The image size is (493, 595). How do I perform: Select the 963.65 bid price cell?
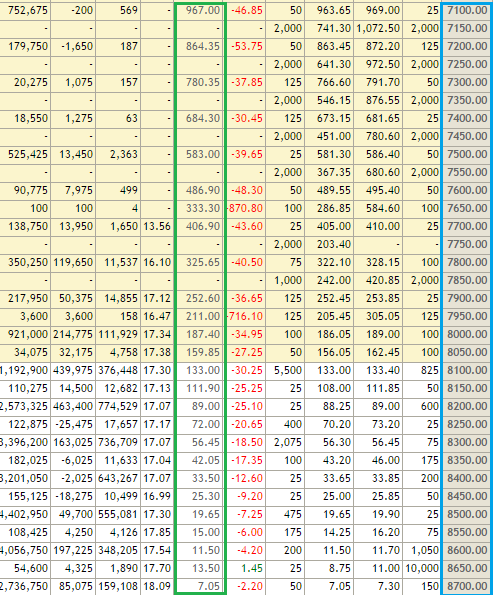click(x=329, y=10)
